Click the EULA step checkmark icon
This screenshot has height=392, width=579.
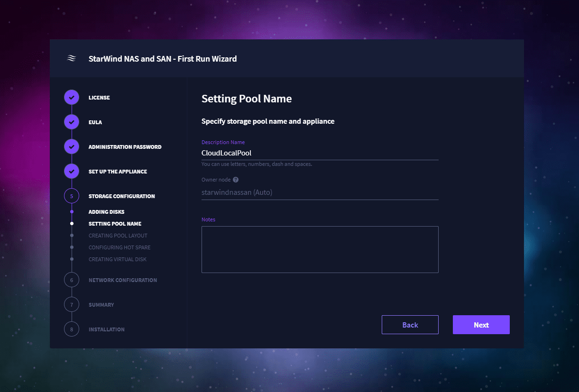pos(72,122)
